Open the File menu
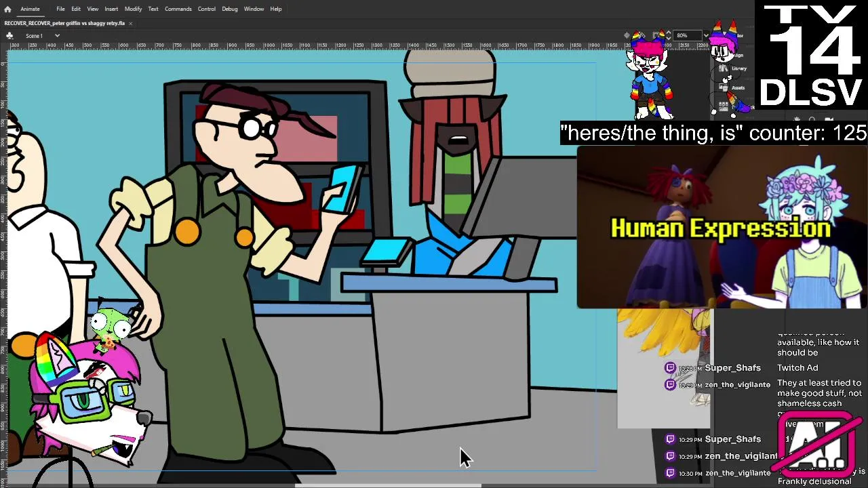 60,9
